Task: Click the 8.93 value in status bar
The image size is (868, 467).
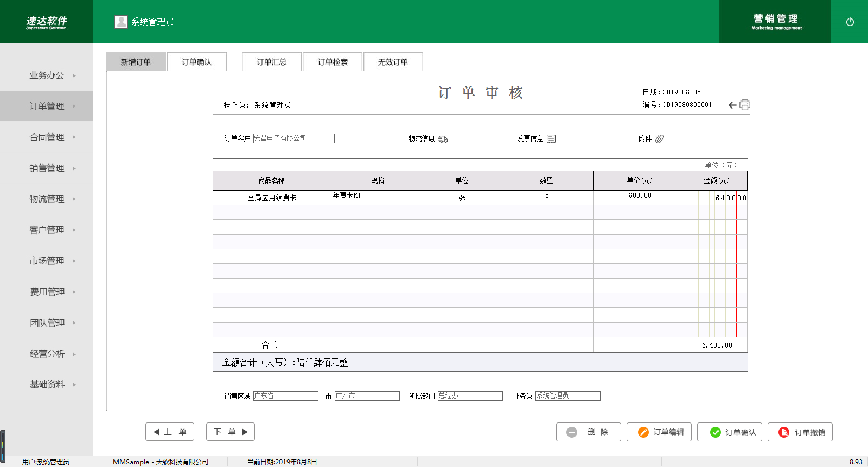Action: [856, 462]
